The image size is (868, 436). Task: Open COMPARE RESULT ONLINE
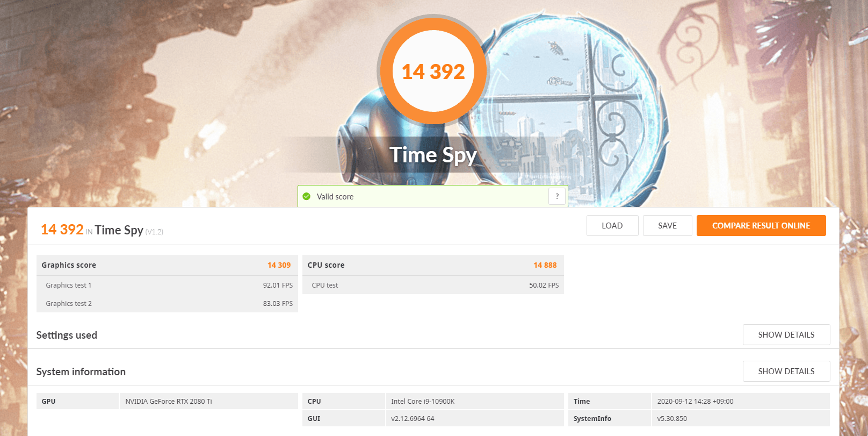pos(761,226)
